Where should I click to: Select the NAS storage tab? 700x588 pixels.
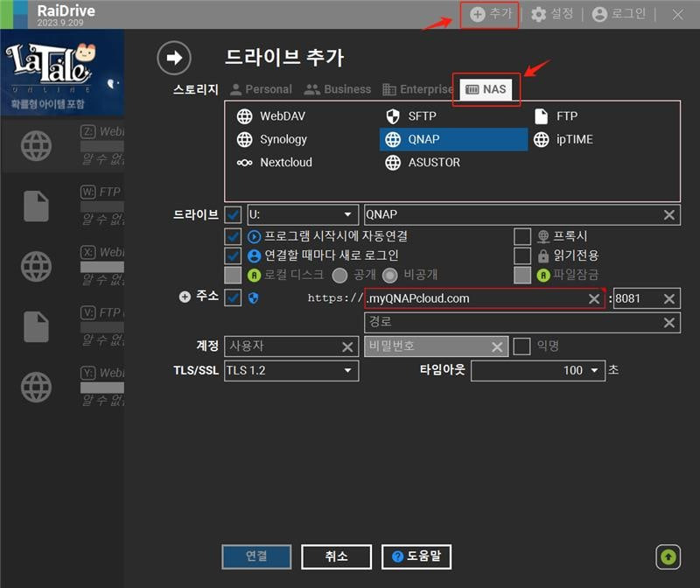[486, 89]
